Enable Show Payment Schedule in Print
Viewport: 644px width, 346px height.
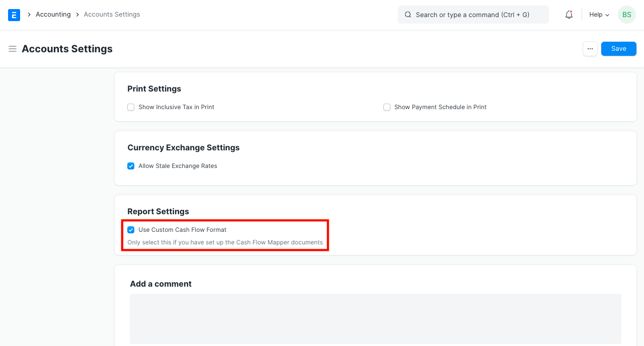coord(387,107)
